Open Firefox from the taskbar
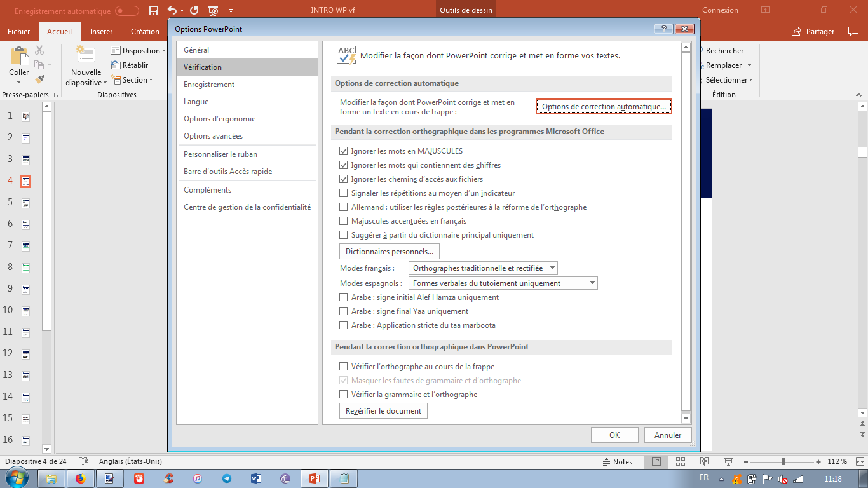Viewport: 868px width, 488px height. [80, 478]
